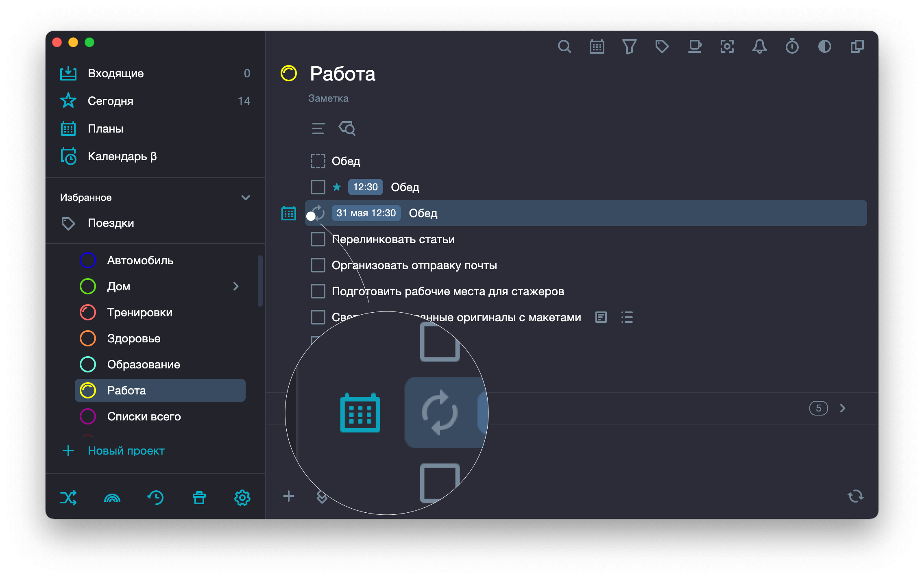Open Сегодня in sidebar
This screenshot has height=579, width=924.
click(x=155, y=101)
